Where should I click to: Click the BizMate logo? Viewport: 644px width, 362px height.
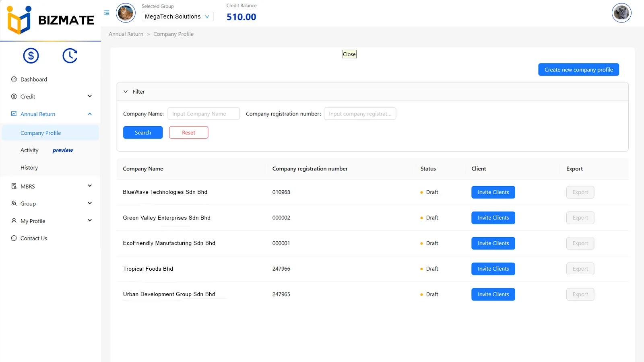point(51,20)
